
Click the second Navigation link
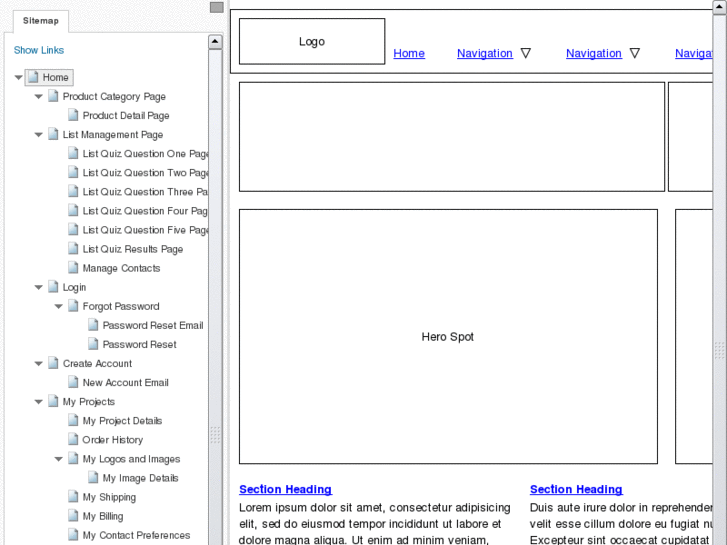[x=593, y=53]
